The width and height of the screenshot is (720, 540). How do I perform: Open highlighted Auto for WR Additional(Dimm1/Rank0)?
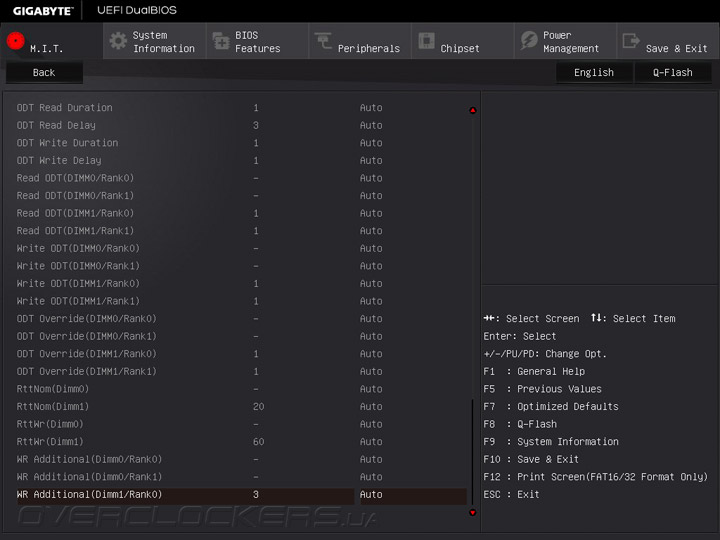pos(371,494)
